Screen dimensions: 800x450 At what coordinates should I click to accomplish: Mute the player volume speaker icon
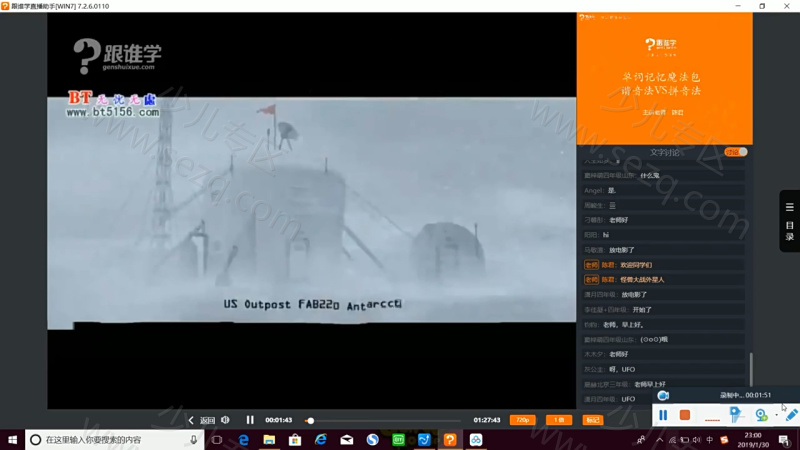(x=225, y=420)
